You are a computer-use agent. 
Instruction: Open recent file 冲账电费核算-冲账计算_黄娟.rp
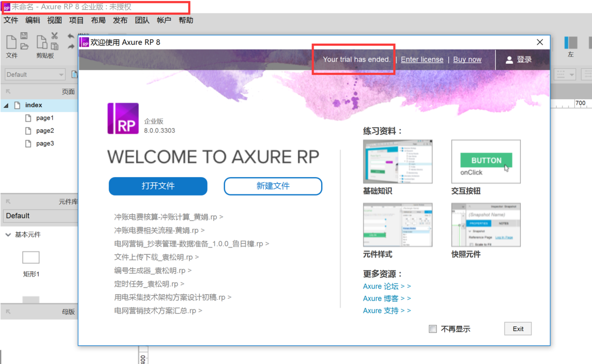[168, 217]
